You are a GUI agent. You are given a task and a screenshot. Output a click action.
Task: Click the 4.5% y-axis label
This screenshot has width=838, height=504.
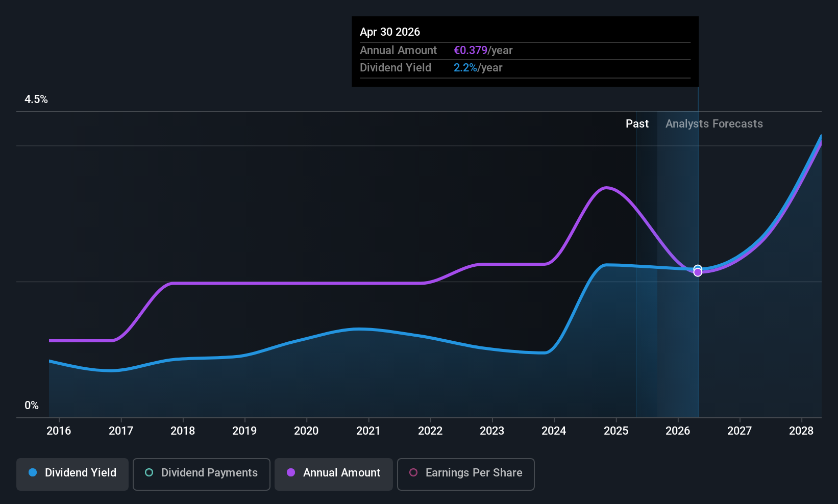pos(36,99)
